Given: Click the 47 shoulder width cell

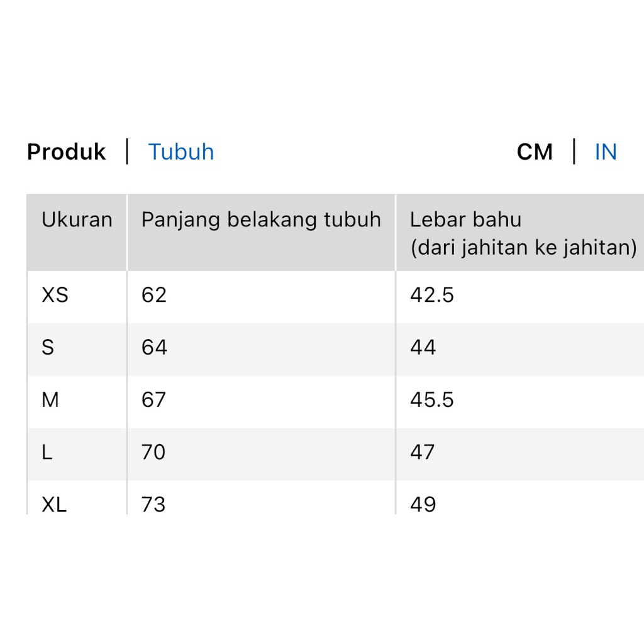Looking at the screenshot, I should click(x=423, y=452).
